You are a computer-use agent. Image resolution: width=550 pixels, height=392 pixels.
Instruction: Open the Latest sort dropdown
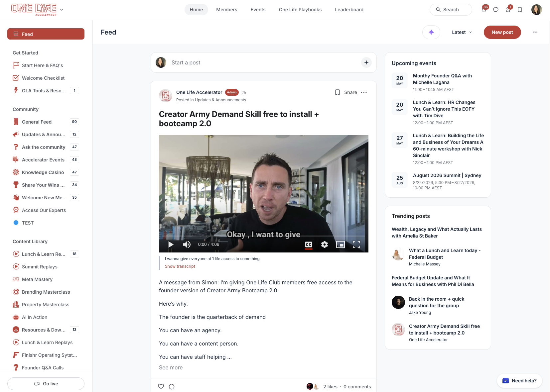click(x=462, y=32)
